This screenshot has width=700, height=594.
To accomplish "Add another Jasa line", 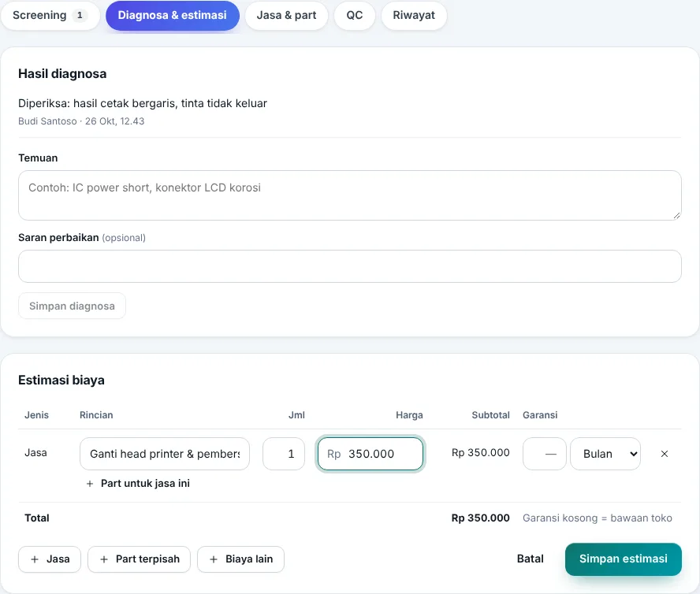I will (50, 559).
